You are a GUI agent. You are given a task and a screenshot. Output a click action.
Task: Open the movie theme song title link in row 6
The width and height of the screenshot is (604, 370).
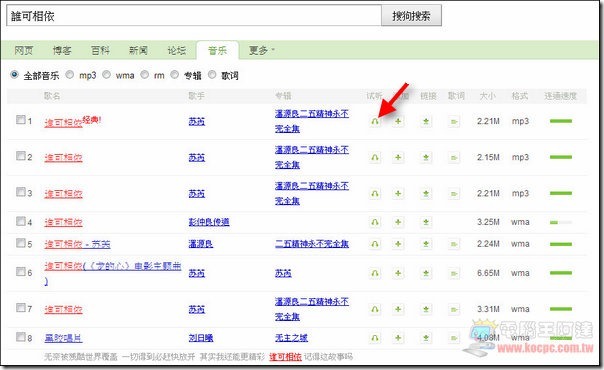112,273
